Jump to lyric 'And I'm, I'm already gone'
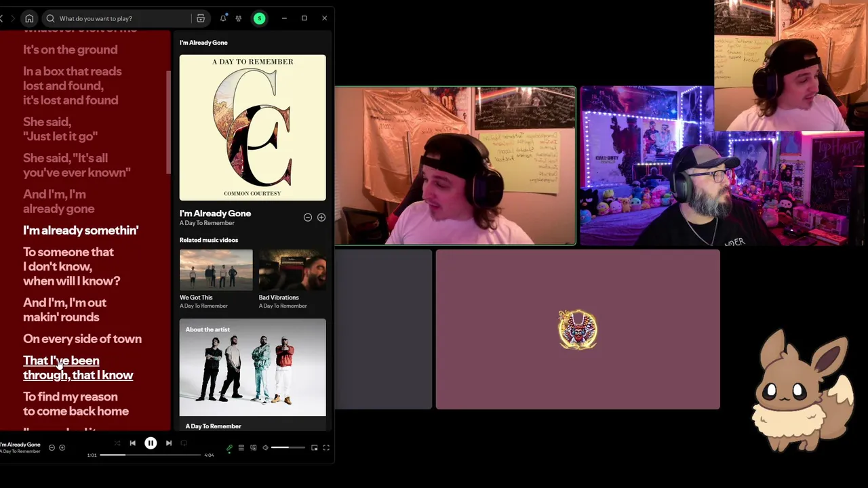 click(x=59, y=201)
